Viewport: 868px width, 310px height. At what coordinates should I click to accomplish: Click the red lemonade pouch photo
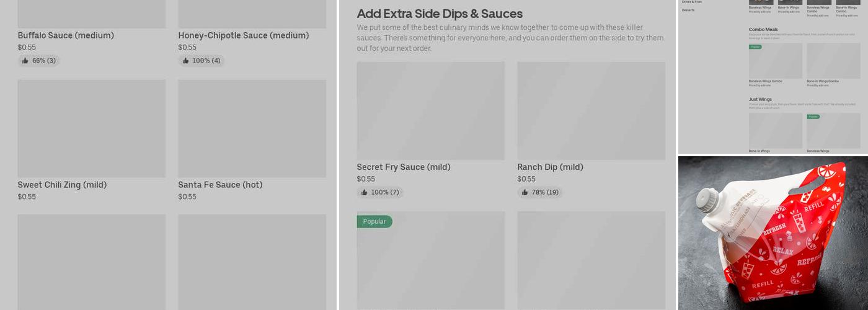(x=773, y=232)
